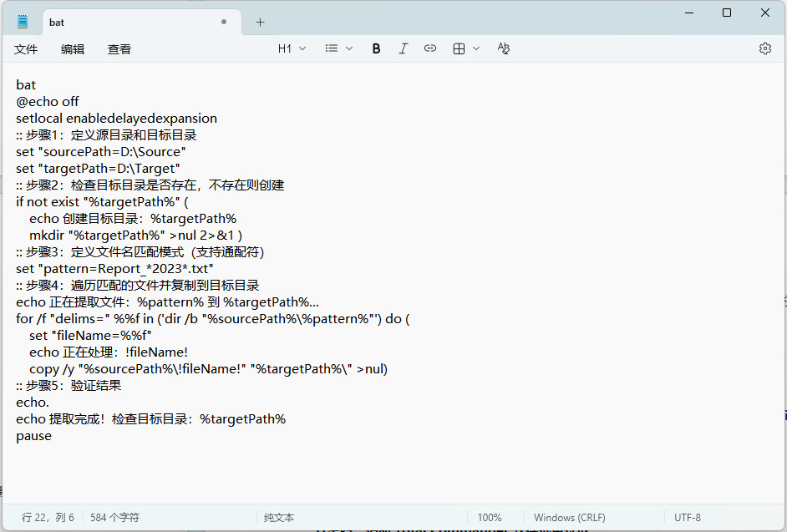This screenshot has width=787, height=532.
Task: Click the 'set "pattern=Report_*2023*.txt"' line
Action: (114, 269)
